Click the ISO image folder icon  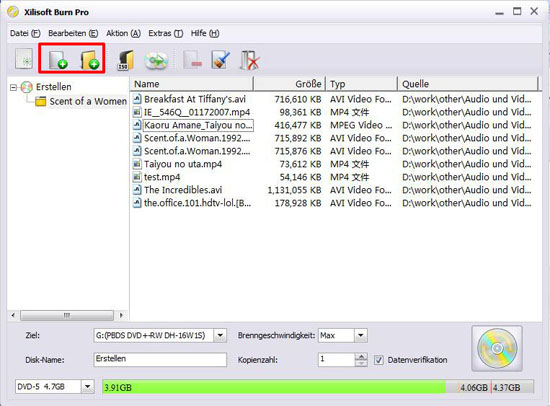coord(125,60)
